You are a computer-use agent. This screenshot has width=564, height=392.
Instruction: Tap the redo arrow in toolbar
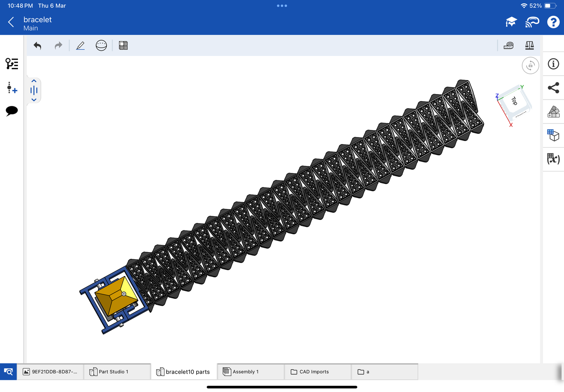point(59,46)
